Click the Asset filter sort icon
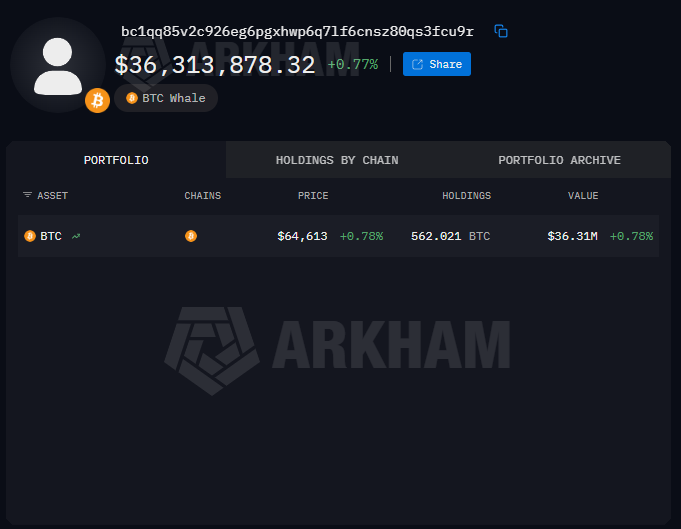This screenshot has height=529, width=681. [x=27, y=195]
